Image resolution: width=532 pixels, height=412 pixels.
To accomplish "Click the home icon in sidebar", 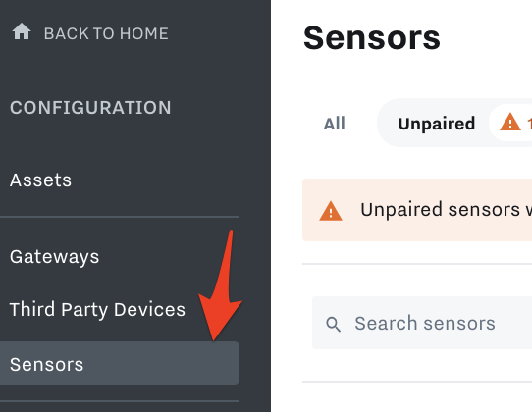I will pos(22,31).
